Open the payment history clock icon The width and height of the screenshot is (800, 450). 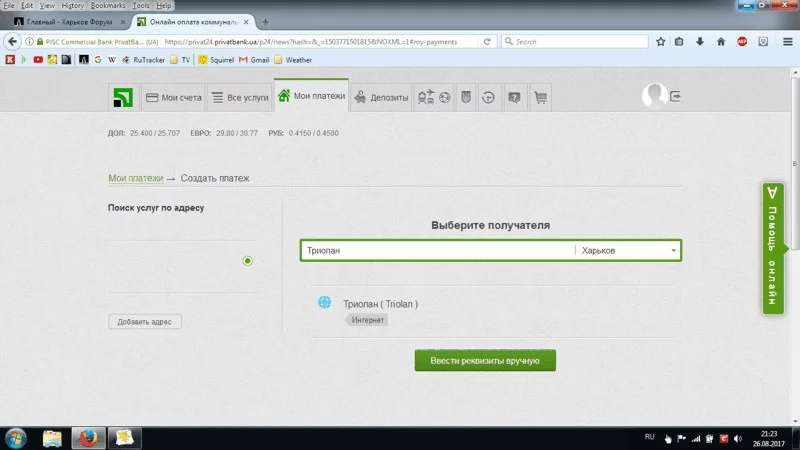(488, 97)
